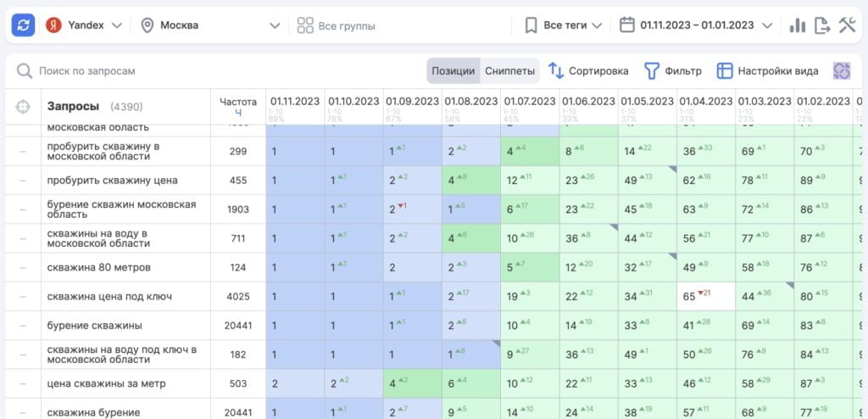Switch to Сниппеты view

(x=509, y=71)
